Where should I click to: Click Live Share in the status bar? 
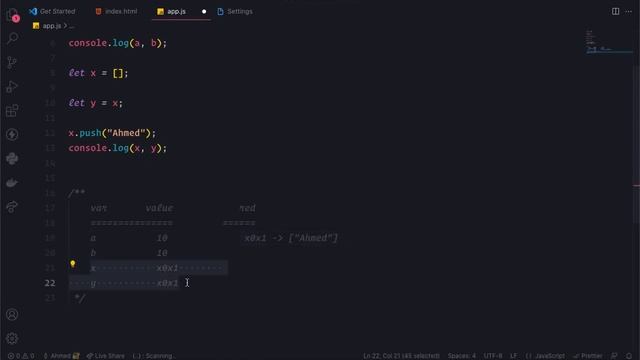click(106, 356)
